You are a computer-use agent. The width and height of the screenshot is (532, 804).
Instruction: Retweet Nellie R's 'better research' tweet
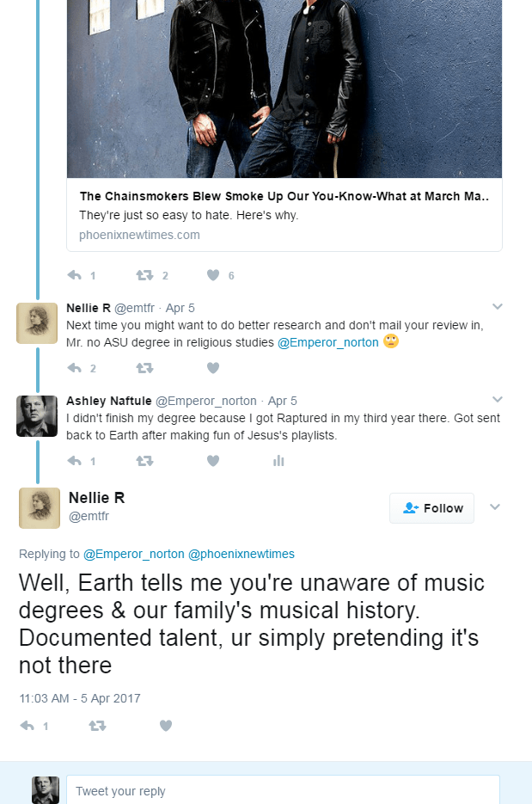click(x=144, y=368)
